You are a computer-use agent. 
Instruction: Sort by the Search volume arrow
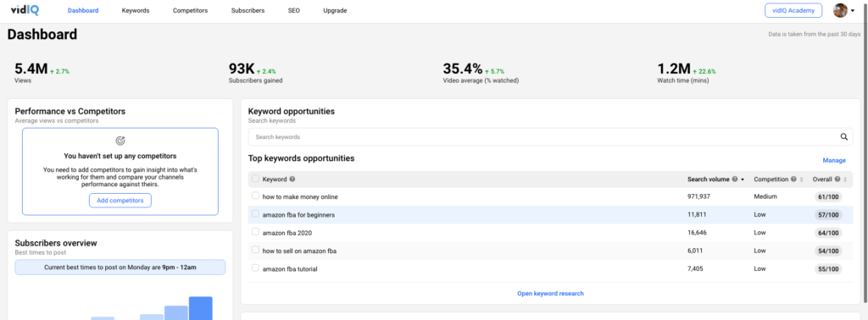[x=742, y=179]
